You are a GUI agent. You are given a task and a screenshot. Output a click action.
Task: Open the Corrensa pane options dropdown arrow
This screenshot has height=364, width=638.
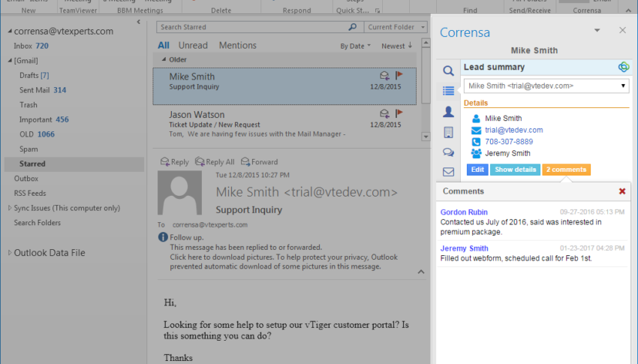point(597,31)
